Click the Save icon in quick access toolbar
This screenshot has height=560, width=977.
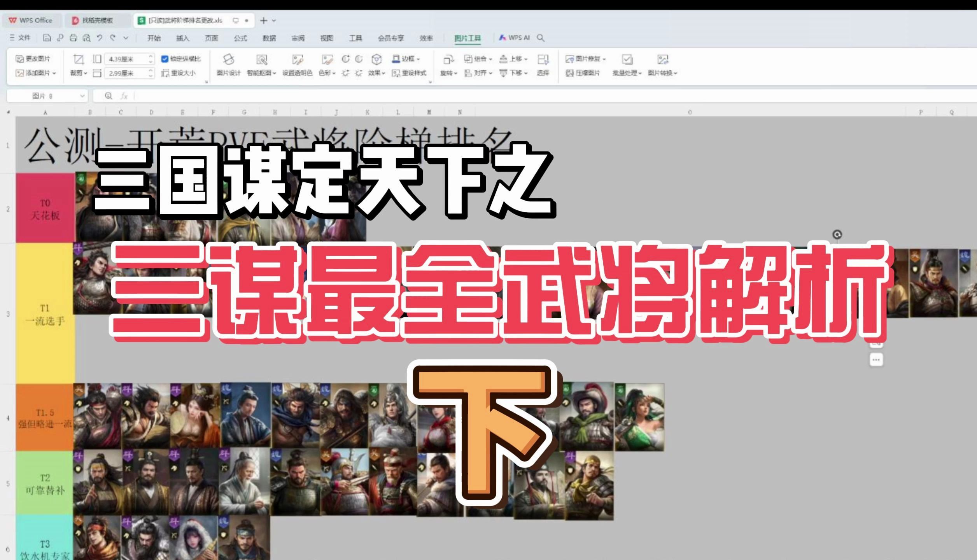tap(47, 38)
